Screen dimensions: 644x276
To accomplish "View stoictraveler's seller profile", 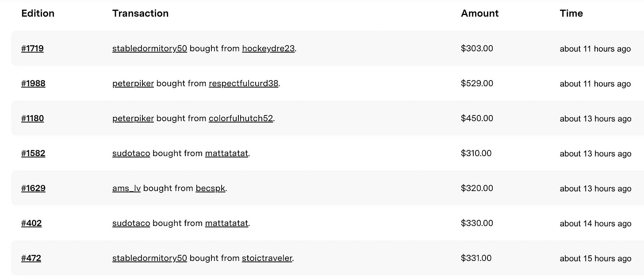I will pos(267,258).
